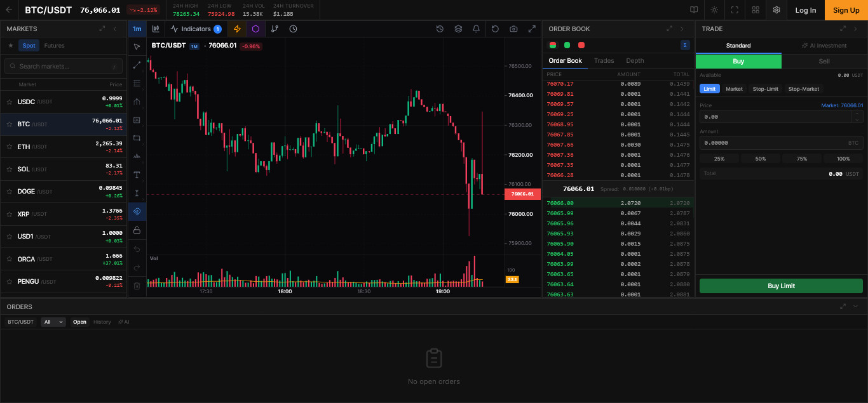Switch to the Trades tab in Order Book
Screen dimensions: 868x403
pos(604,61)
